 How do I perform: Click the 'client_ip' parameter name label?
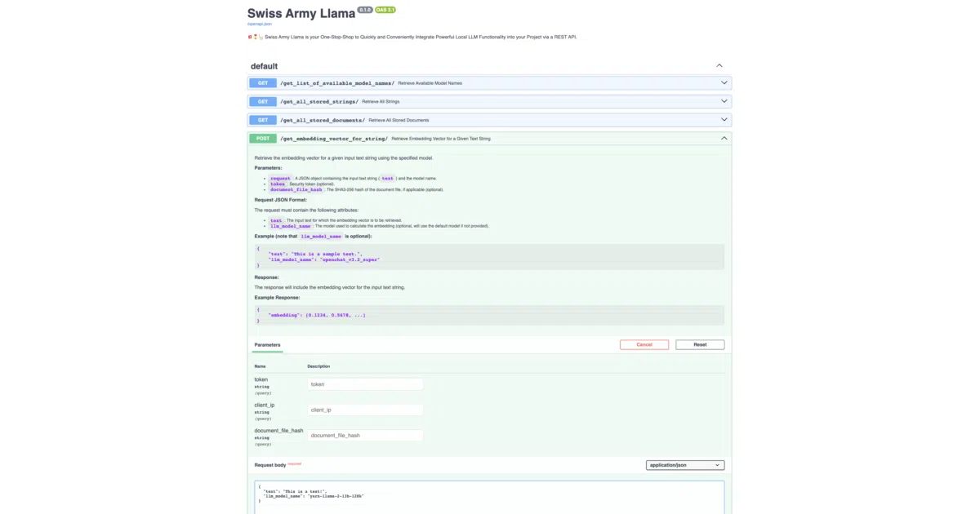[x=264, y=405]
